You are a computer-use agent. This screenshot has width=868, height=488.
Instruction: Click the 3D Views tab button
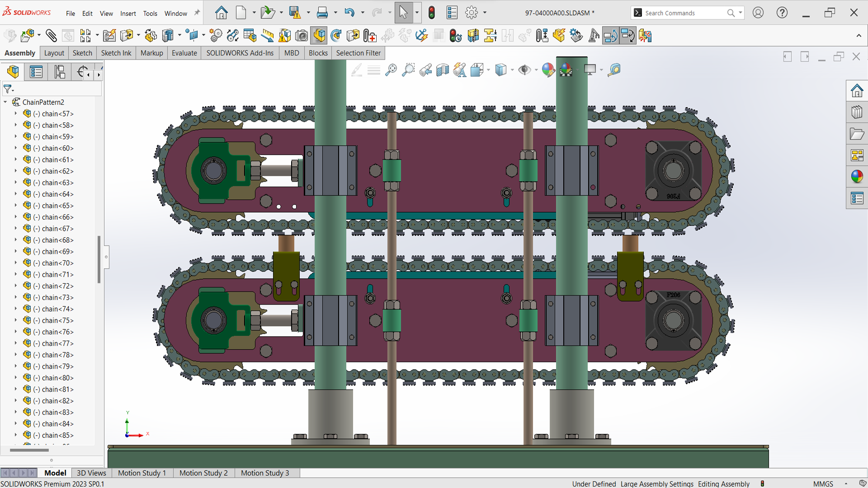tap(91, 473)
